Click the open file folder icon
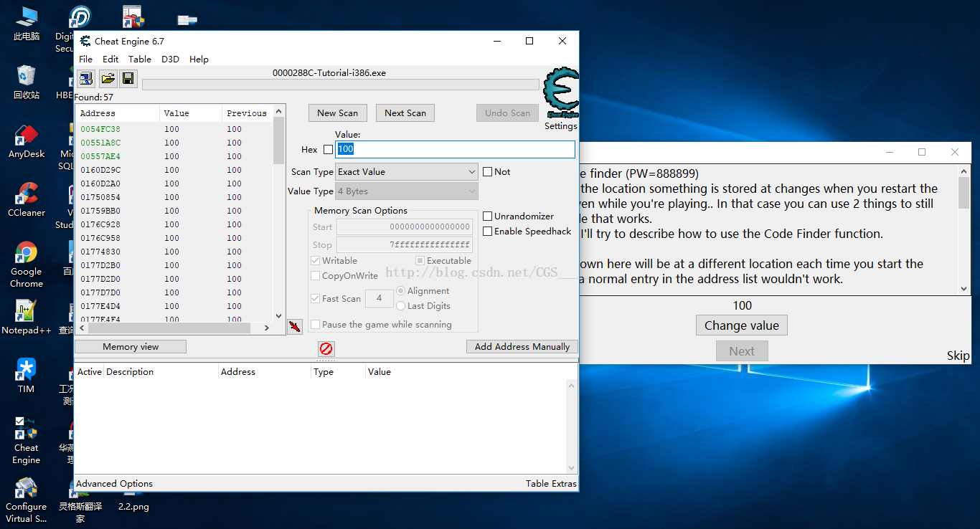 tap(108, 79)
